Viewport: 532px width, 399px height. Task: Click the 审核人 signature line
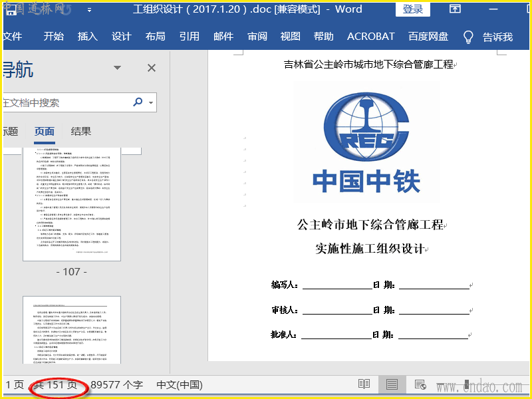click(x=338, y=310)
